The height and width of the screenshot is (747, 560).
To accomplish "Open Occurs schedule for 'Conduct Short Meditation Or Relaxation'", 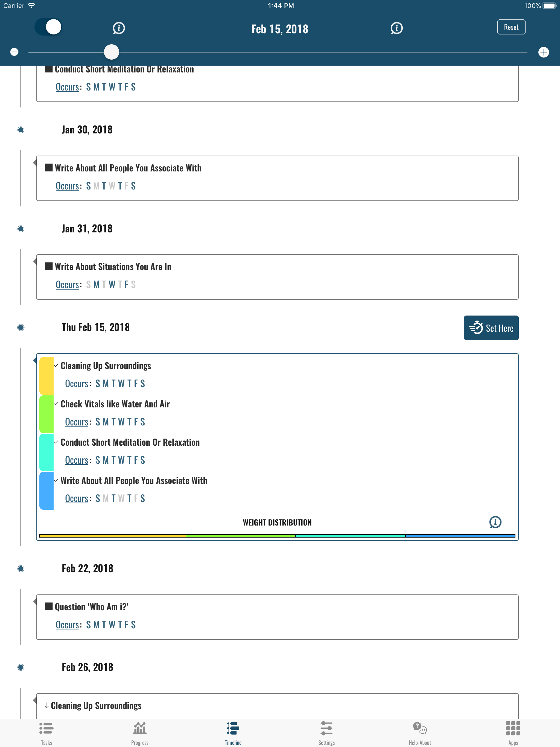I will [67, 87].
